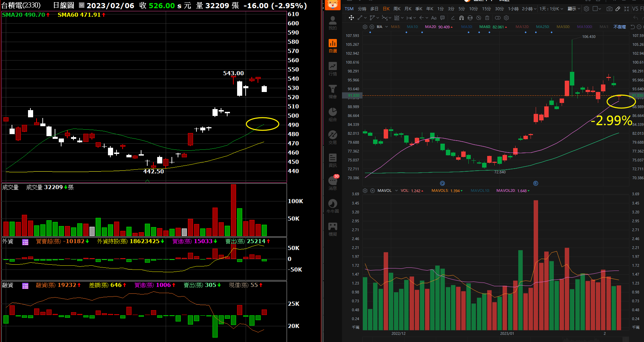
Task: Select the 15分 timeframe
Action: pyautogui.click(x=486, y=9)
